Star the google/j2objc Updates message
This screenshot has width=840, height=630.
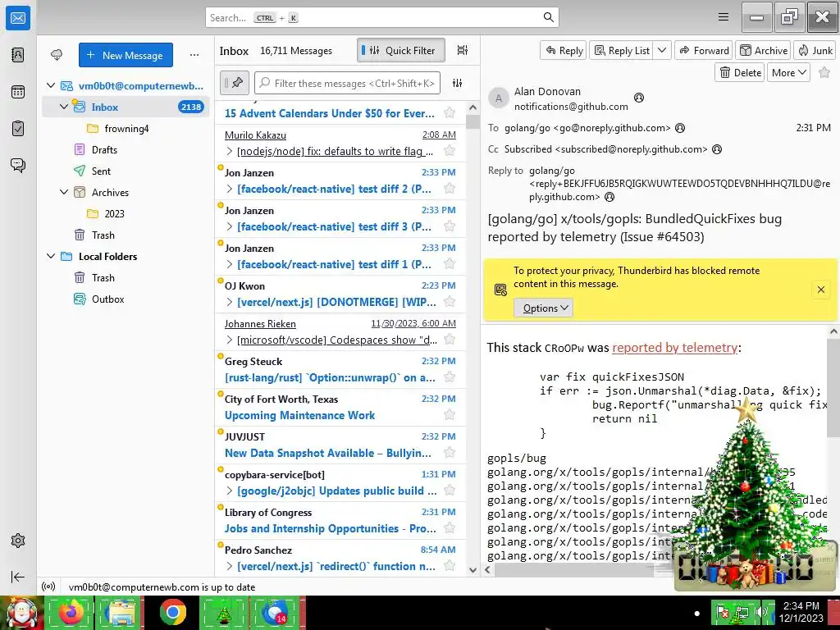450,491
